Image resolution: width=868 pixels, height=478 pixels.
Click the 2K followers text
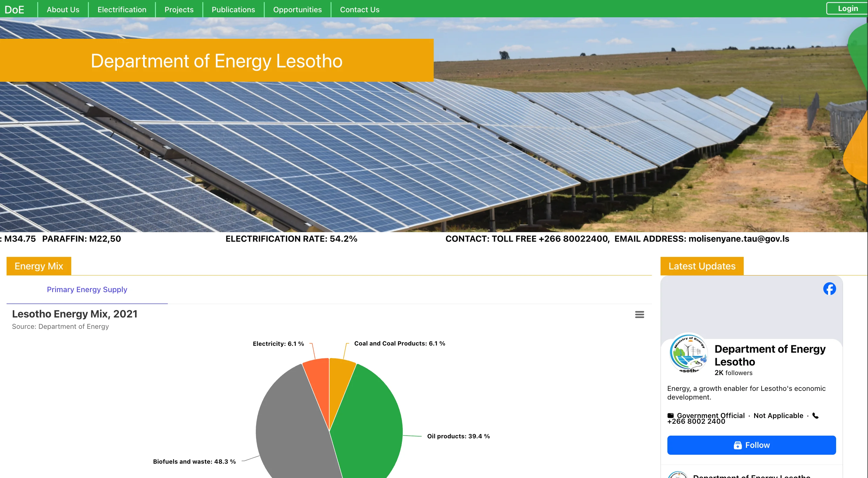coord(733,372)
